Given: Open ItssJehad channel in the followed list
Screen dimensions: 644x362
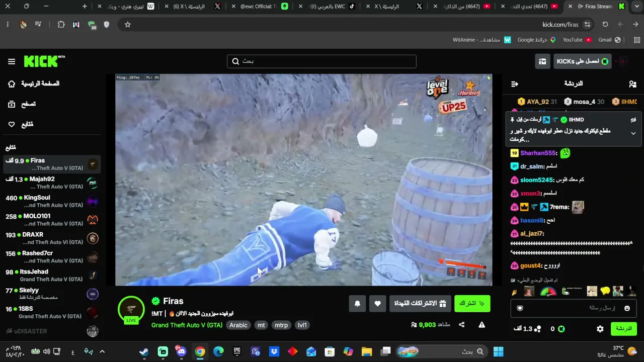Looking at the screenshot, I should click(51, 276).
